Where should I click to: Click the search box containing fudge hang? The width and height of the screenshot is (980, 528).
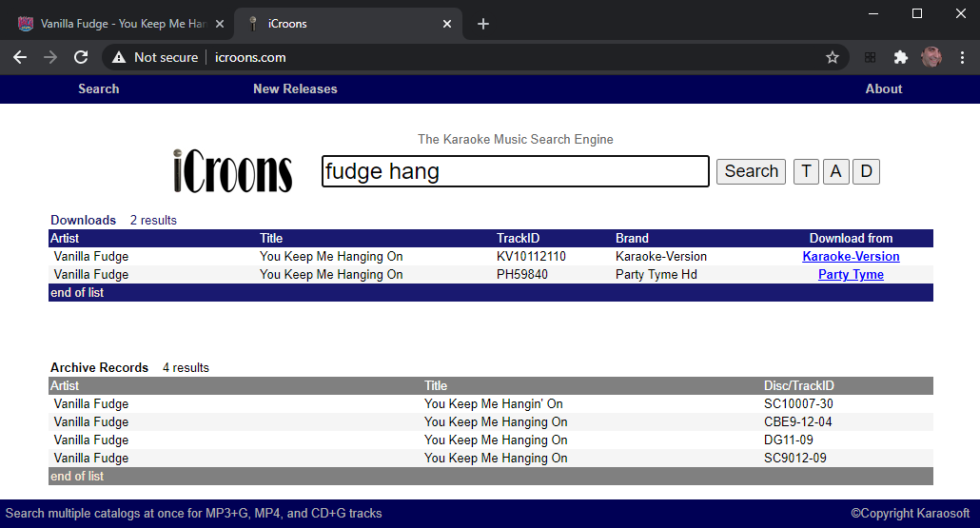(x=515, y=171)
